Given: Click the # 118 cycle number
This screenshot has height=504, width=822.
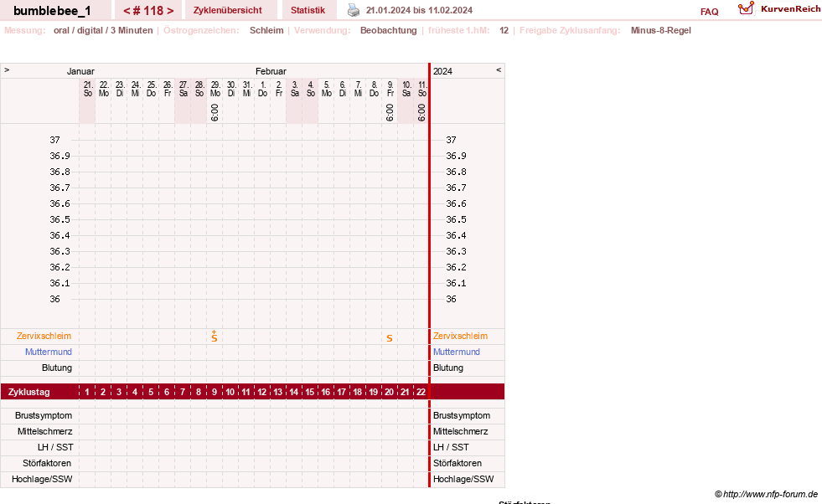Looking at the screenshot, I should click(148, 11).
